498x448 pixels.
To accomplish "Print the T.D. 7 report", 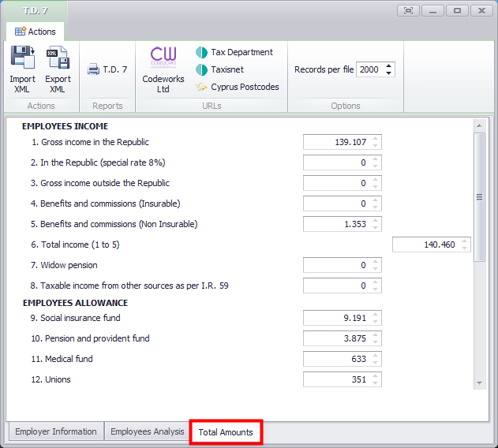I will pyautogui.click(x=107, y=69).
